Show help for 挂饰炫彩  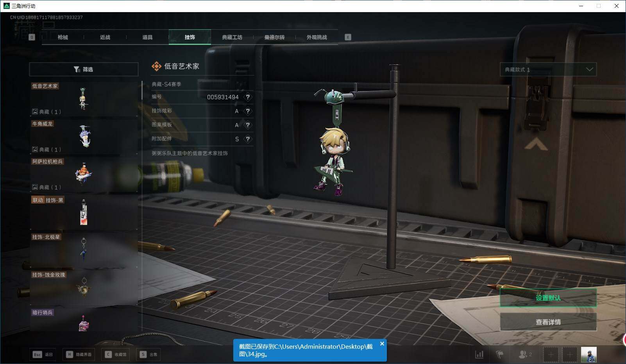(248, 111)
